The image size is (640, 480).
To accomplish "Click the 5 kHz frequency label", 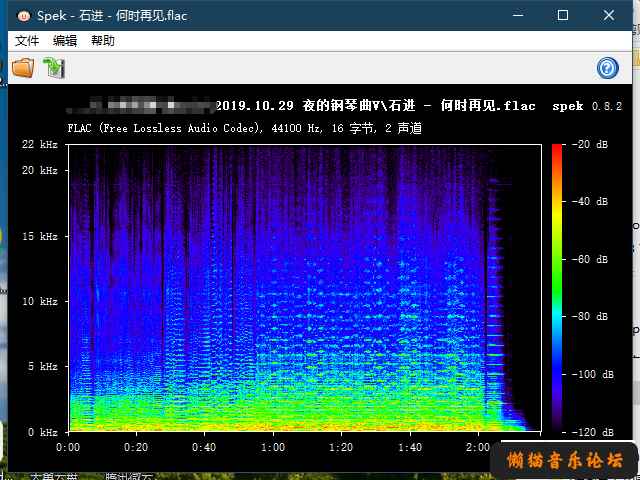I will tap(42, 366).
